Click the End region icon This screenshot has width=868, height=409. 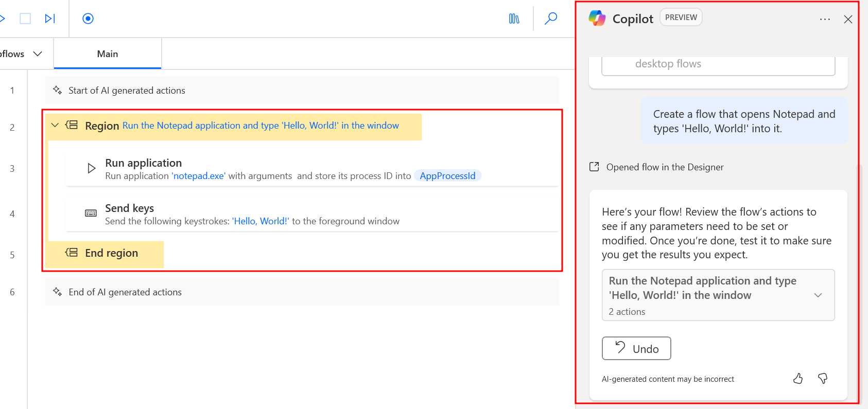point(72,253)
